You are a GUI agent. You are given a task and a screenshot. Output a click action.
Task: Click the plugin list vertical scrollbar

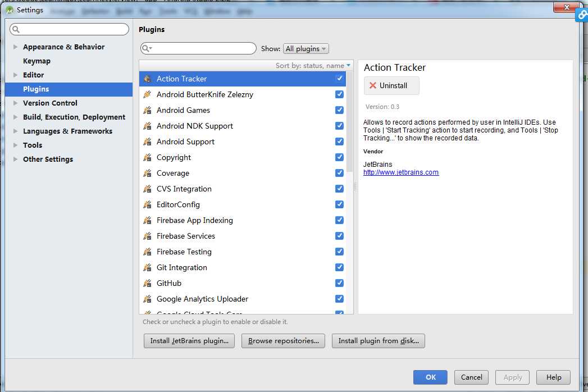350,122
